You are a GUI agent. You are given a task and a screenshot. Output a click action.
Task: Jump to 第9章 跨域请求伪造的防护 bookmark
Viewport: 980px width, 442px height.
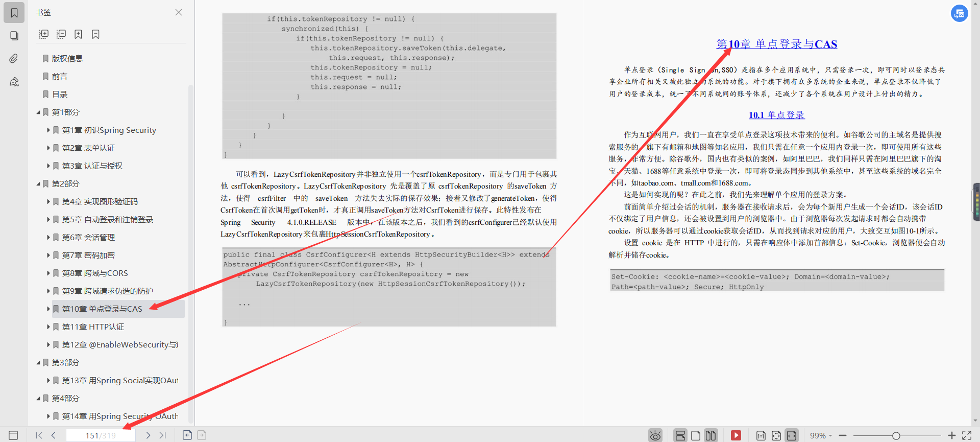108,291
